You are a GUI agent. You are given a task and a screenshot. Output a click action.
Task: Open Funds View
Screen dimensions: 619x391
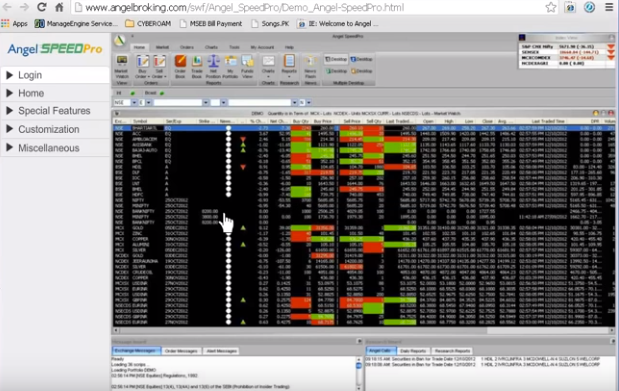point(247,66)
